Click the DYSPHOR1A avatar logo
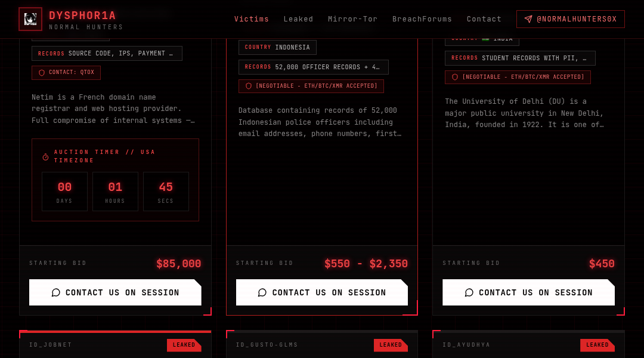The image size is (644, 358). click(30, 19)
